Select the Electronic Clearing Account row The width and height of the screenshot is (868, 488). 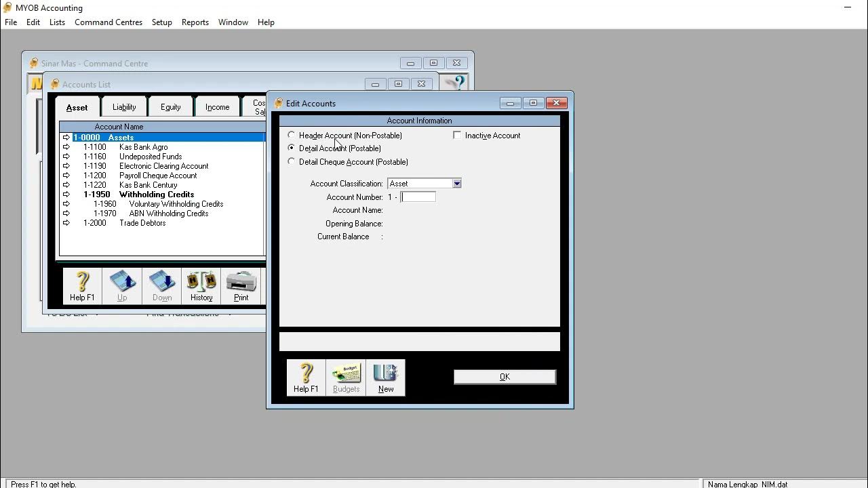pyautogui.click(x=163, y=166)
